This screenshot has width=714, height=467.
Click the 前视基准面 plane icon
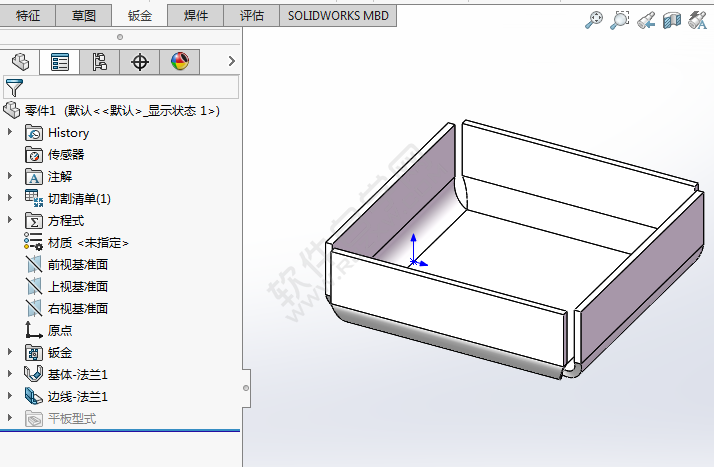click(34, 264)
